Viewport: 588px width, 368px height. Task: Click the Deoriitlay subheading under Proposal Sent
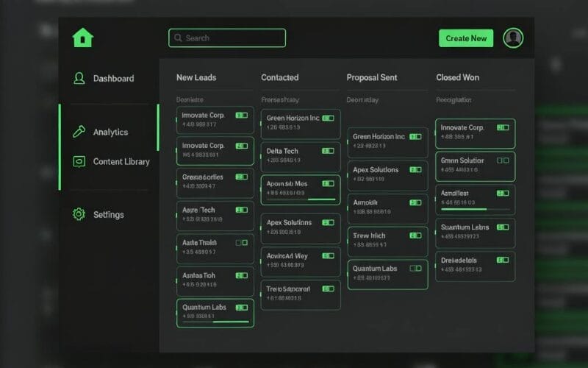pyautogui.click(x=362, y=100)
